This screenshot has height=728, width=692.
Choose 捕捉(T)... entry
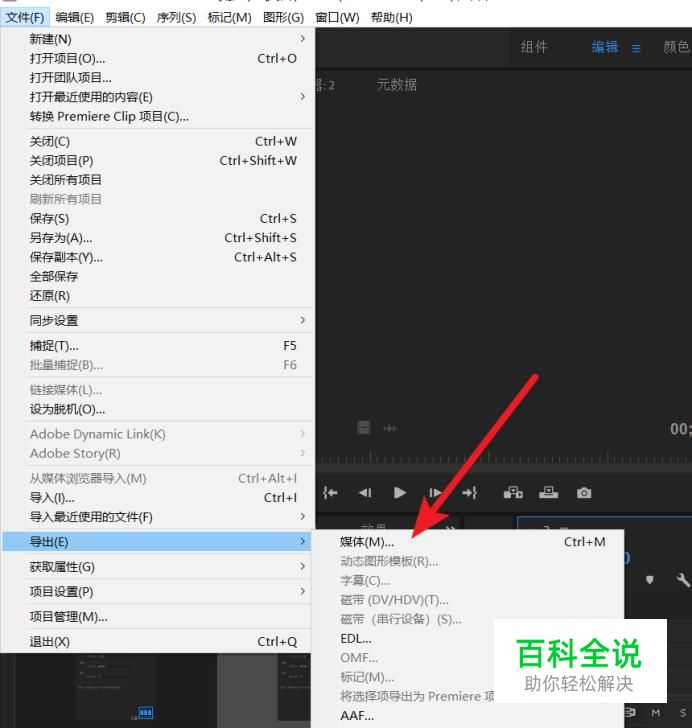click(157, 345)
